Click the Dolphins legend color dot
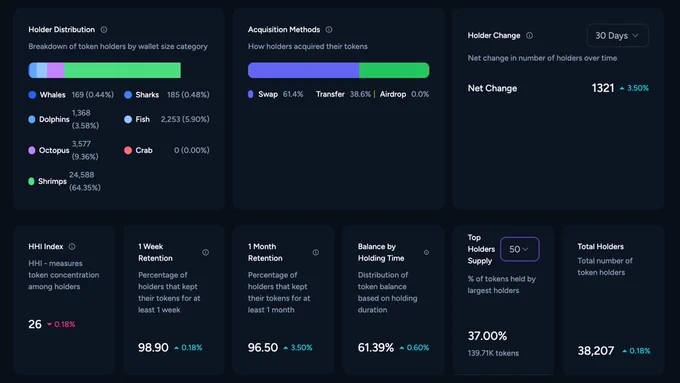 (32, 119)
